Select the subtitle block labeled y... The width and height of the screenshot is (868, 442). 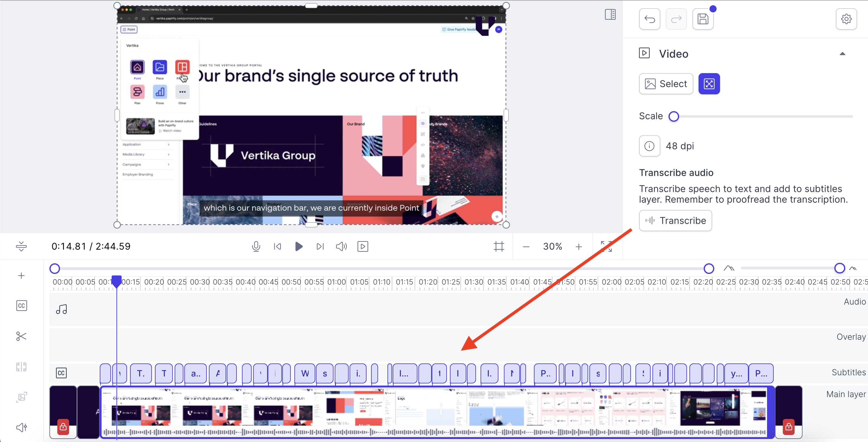(736, 373)
